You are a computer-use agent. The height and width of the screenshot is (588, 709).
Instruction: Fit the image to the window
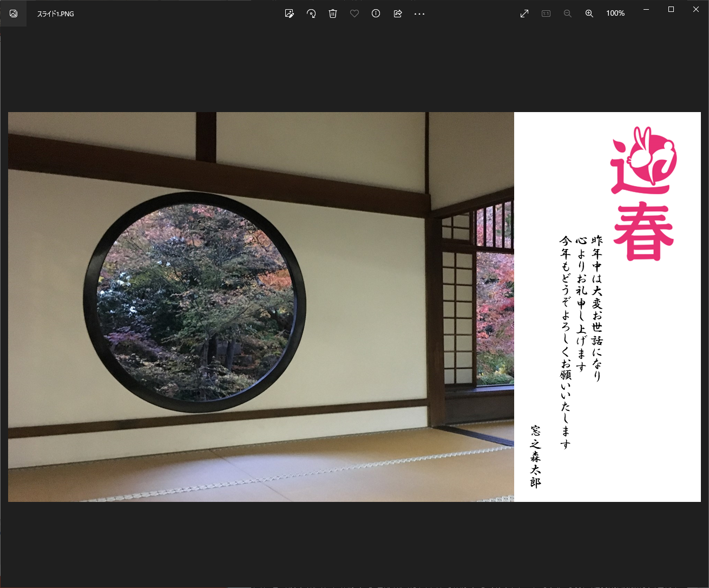pos(524,14)
